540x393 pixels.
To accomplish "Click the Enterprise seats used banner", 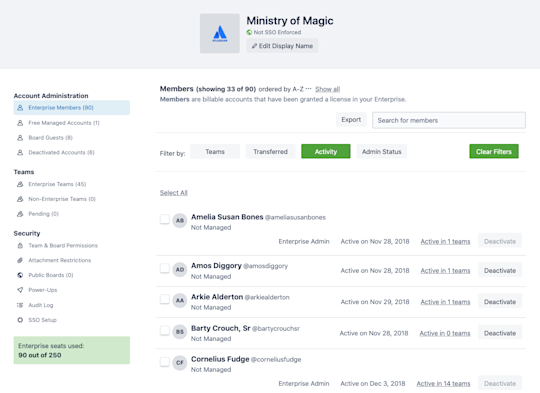I will [x=72, y=350].
